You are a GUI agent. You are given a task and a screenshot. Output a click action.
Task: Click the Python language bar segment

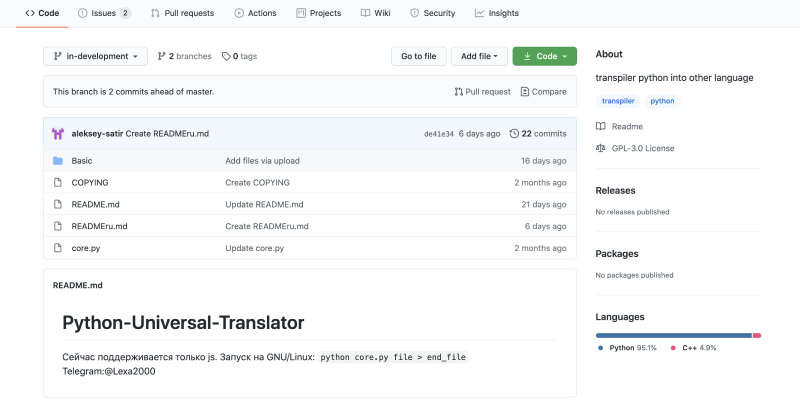tap(673, 335)
